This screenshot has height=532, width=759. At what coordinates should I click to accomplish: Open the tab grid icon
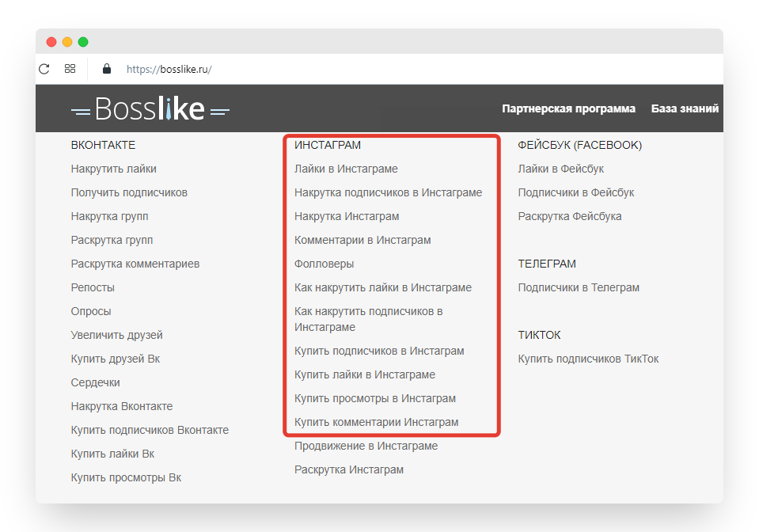pyautogui.click(x=70, y=69)
